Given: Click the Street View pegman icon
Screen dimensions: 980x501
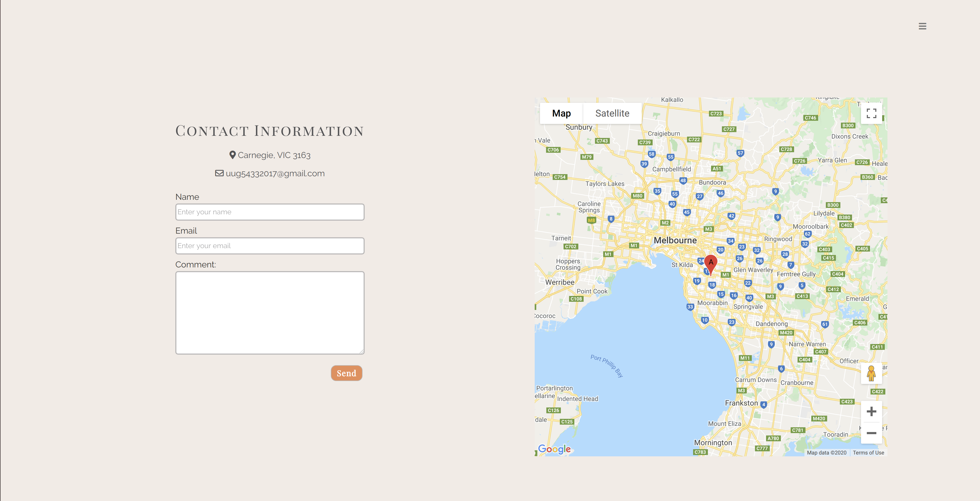Looking at the screenshot, I should tap(871, 373).
